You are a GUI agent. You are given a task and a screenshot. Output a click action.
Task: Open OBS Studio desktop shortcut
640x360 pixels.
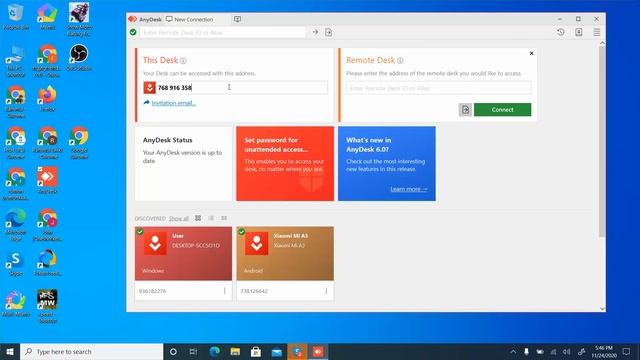click(x=79, y=58)
